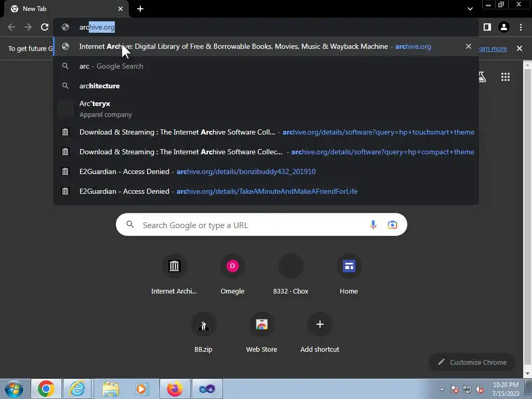Choose the Internet Archive Digital Library suggestion
This screenshot has width=532, height=399.
coord(266,46)
